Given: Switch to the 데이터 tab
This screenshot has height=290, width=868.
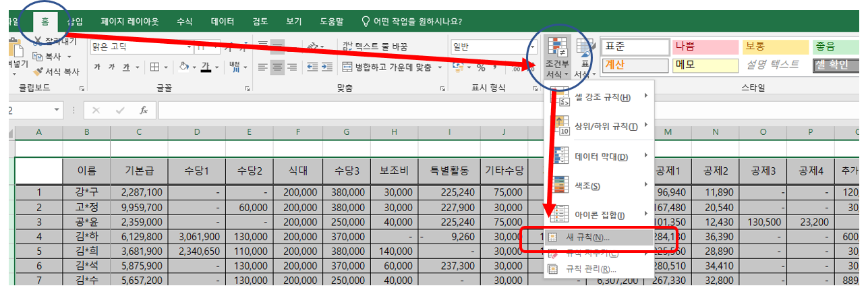Looking at the screenshot, I should (x=223, y=21).
